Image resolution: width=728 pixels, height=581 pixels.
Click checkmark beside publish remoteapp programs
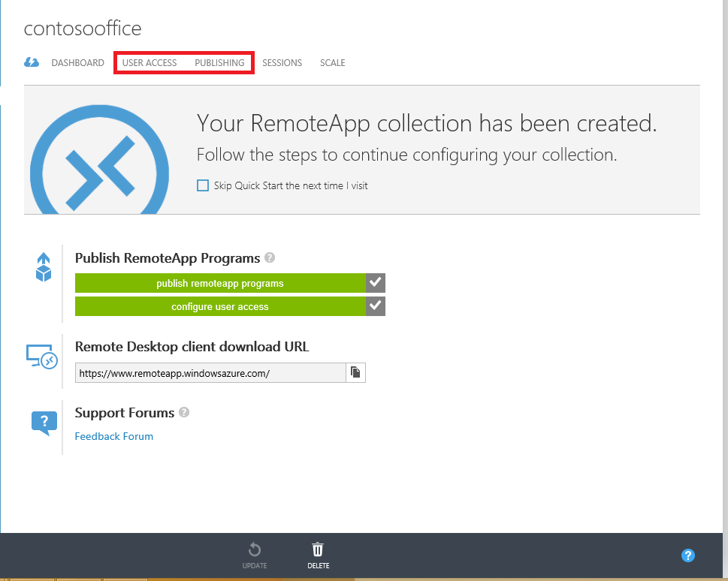coord(376,283)
